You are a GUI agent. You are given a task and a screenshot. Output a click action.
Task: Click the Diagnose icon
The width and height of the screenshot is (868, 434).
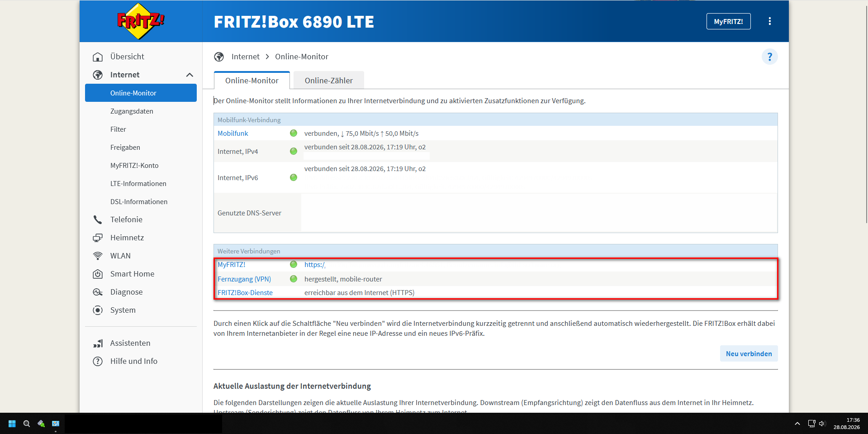[x=98, y=292]
